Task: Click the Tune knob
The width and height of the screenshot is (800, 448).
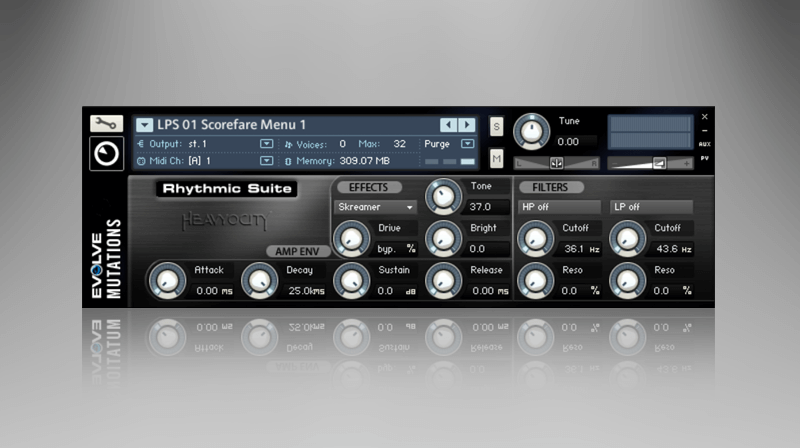Action: coord(531,132)
